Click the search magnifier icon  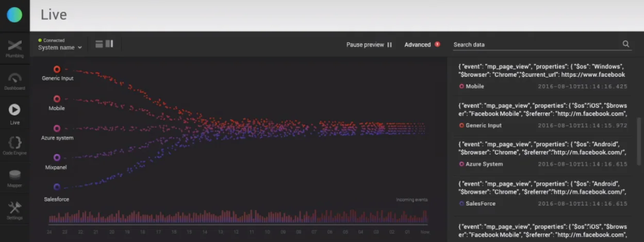click(626, 44)
